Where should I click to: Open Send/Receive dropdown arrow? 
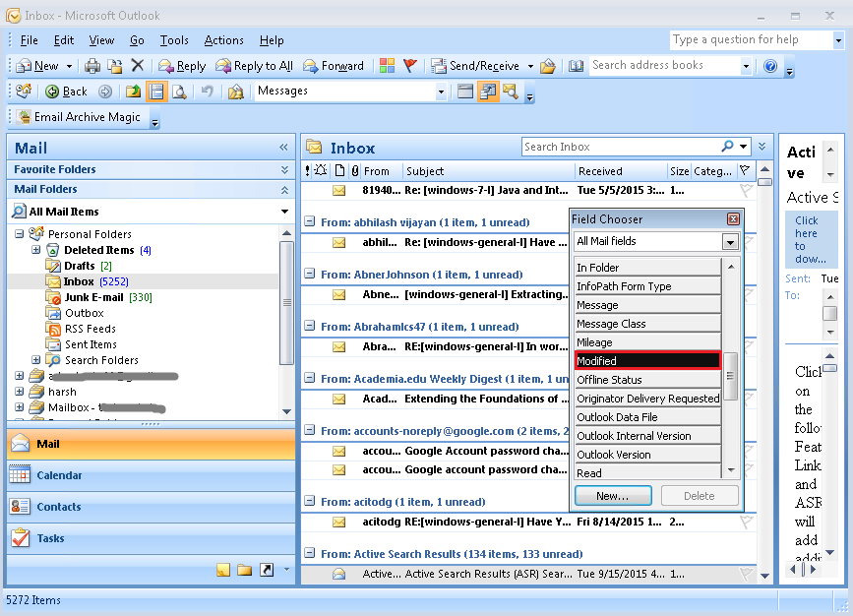click(x=530, y=66)
